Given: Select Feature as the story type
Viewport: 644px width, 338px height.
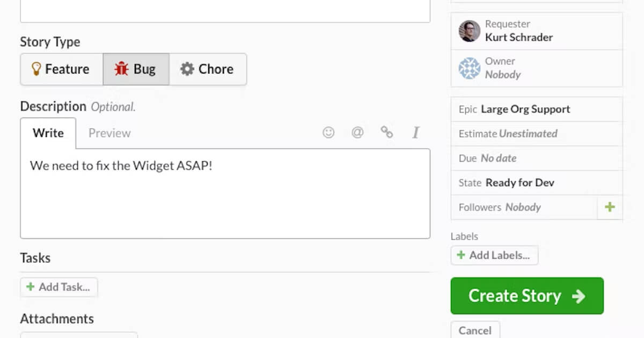Looking at the screenshot, I should [x=61, y=69].
